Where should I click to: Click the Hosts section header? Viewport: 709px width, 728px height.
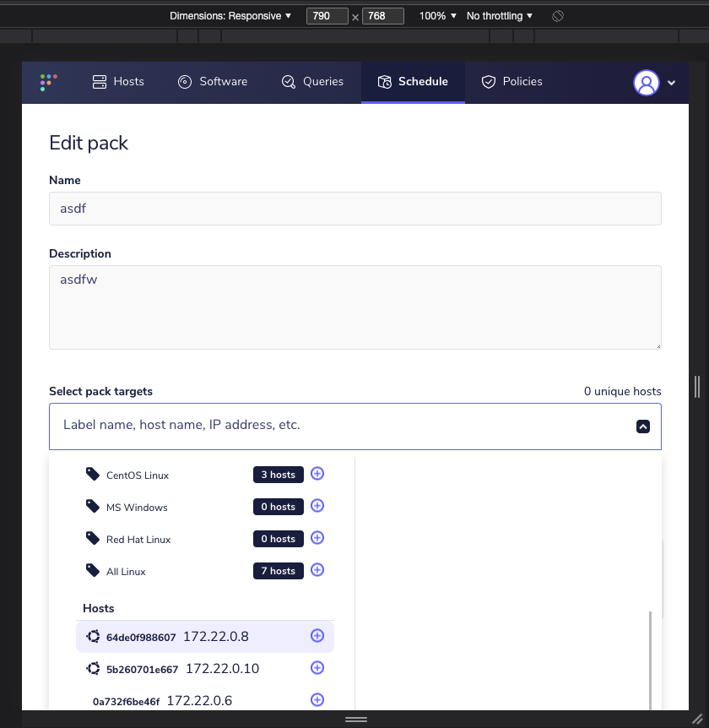[99, 608]
